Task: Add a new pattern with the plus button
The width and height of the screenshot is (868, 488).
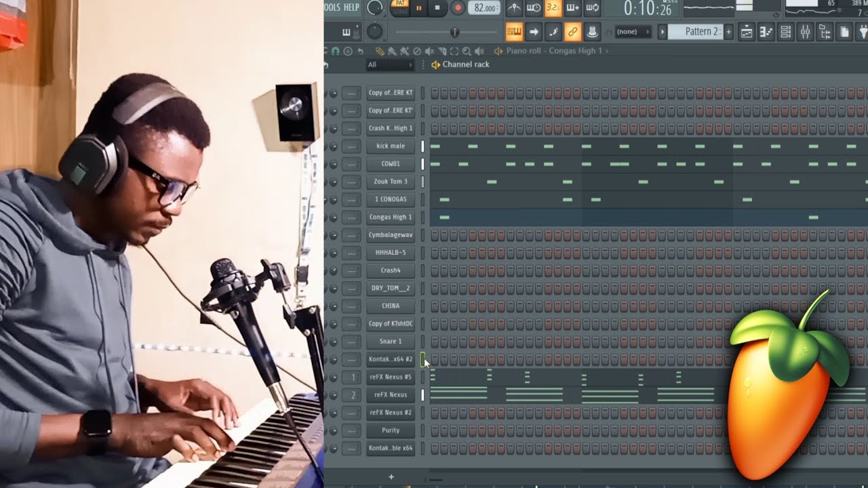Action: pyautogui.click(x=729, y=32)
